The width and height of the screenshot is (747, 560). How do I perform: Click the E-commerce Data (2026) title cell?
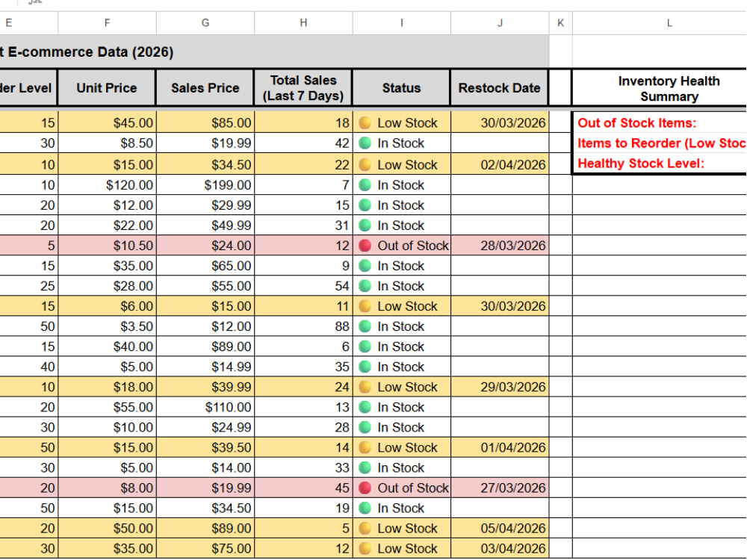274,52
